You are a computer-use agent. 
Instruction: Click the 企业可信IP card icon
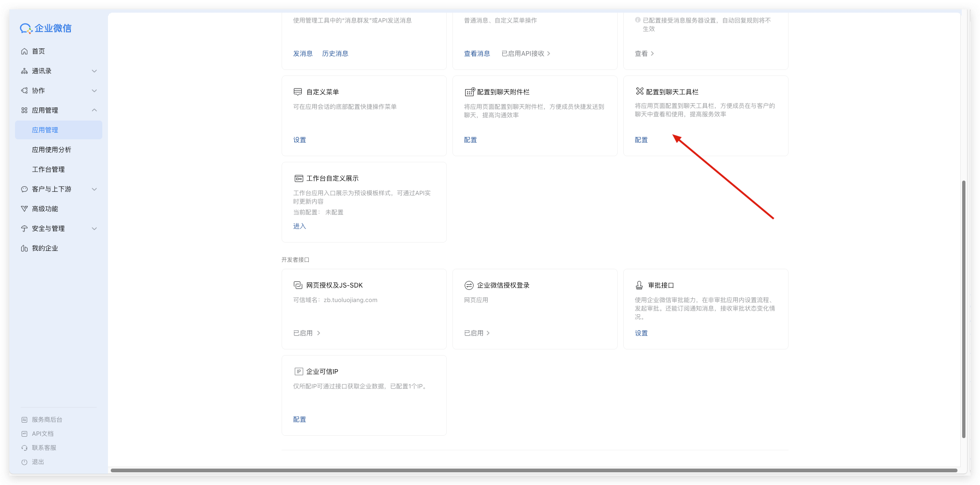tap(299, 371)
